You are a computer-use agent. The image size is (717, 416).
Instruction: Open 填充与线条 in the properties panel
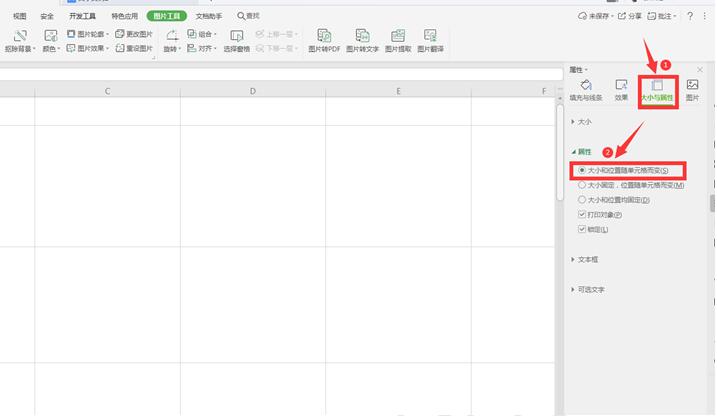click(586, 90)
